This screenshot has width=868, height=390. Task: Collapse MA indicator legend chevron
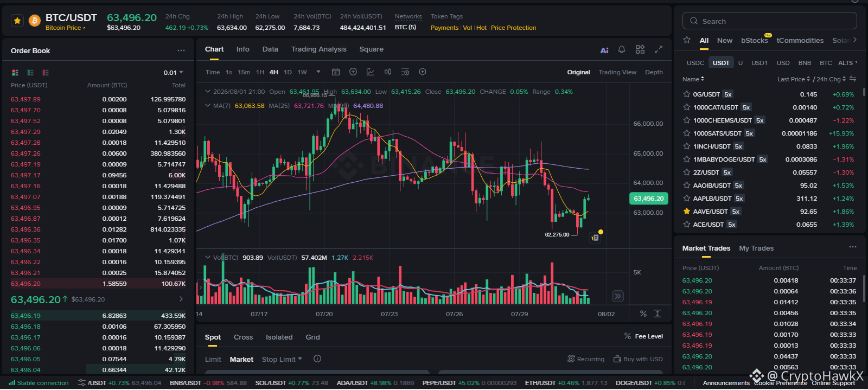pyautogui.click(x=207, y=106)
